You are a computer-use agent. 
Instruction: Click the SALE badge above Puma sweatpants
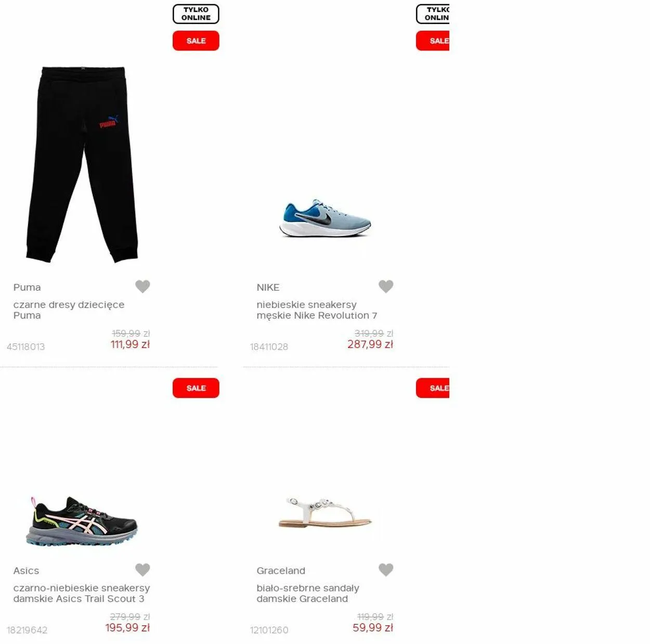tap(196, 41)
